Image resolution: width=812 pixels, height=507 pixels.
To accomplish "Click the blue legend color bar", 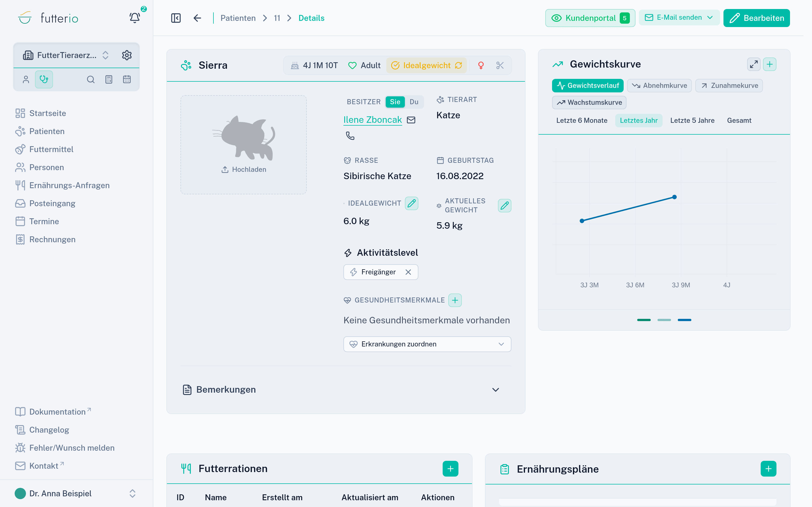I will point(684,320).
